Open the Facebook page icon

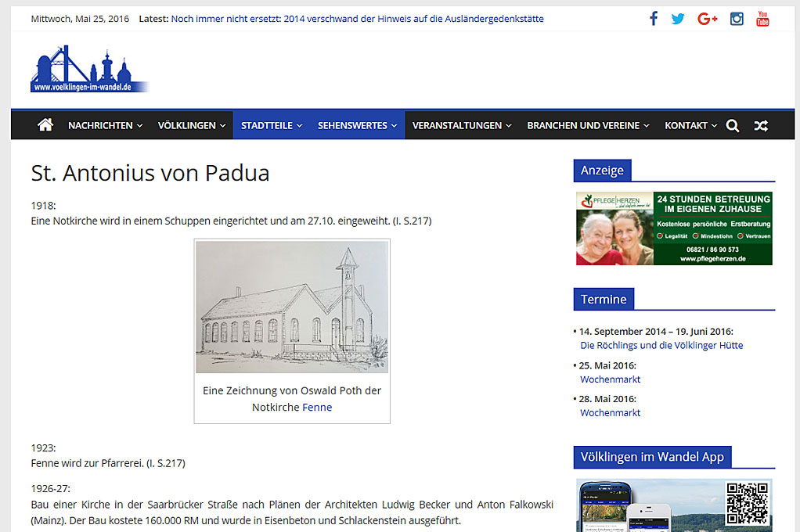pos(654,19)
